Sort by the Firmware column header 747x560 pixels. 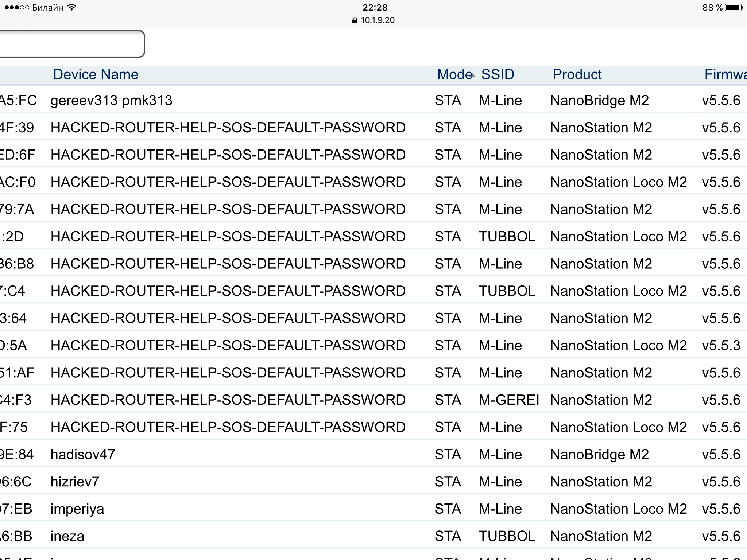click(725, 74)
